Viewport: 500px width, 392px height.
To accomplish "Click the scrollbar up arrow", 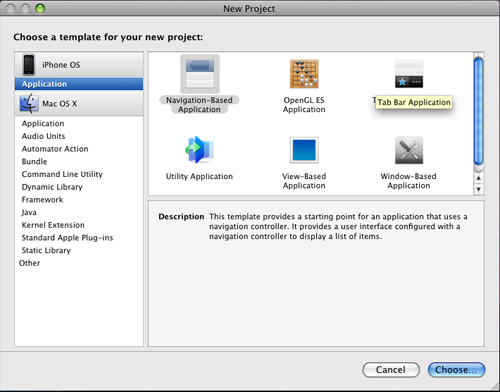I will point(478,178).
